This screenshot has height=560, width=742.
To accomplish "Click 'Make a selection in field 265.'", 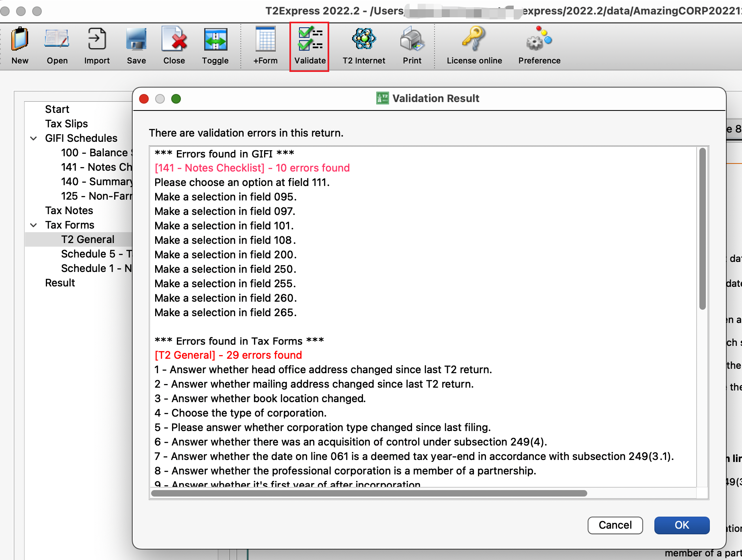I will pyautogui.click(x=225, y=313).
